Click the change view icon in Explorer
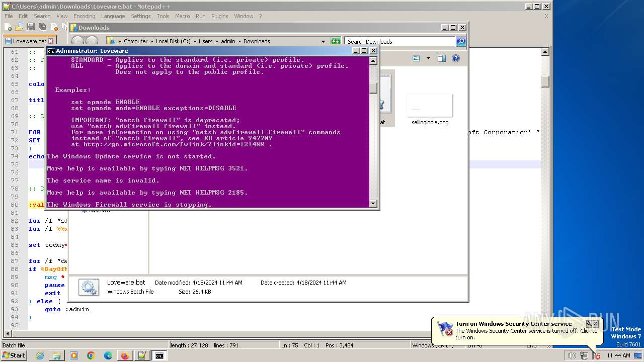Image resolution: width=644 pixels, height=362 pixels. coord(416,58)
